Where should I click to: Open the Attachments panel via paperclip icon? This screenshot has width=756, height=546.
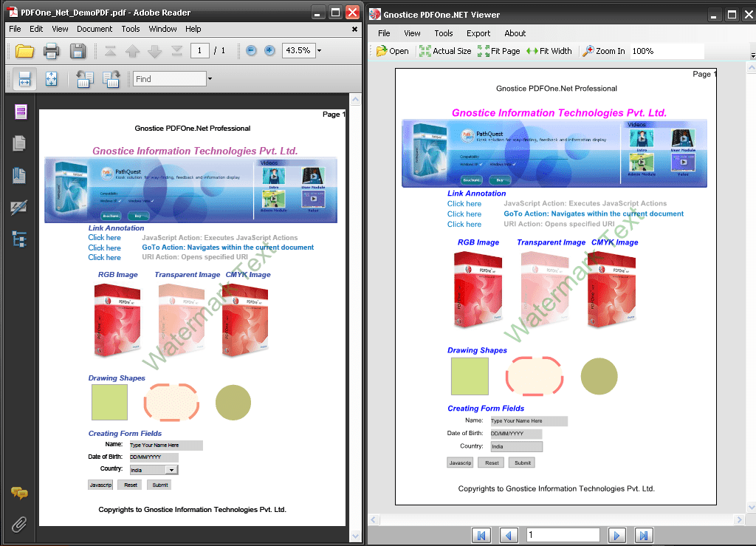20,525
